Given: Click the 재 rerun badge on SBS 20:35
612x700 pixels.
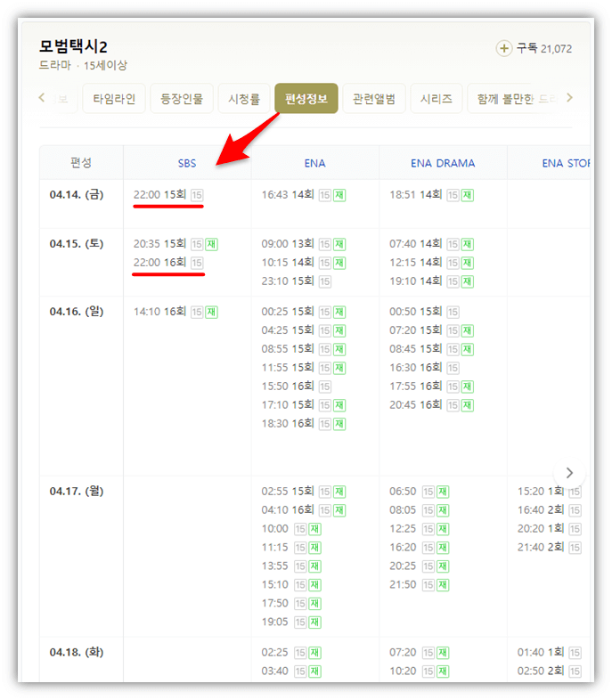Looking at the screenshot, I should [211, 244].
